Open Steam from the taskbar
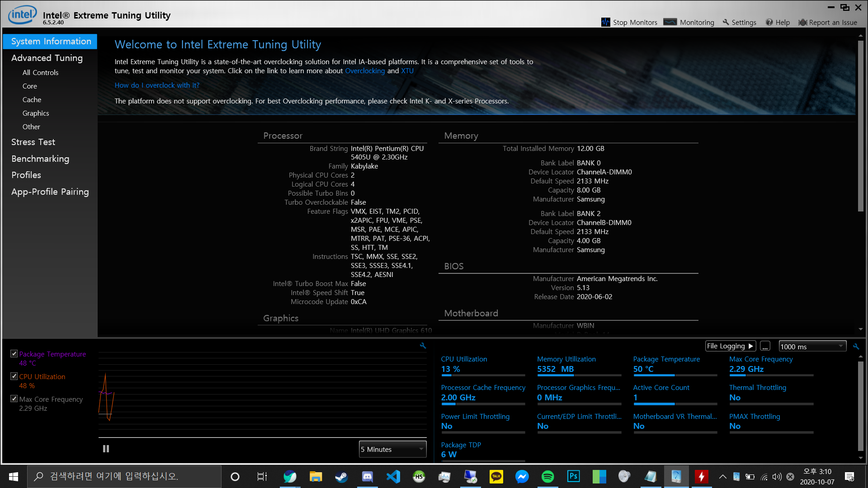868x488 pixels. click(x=341, y=477)
